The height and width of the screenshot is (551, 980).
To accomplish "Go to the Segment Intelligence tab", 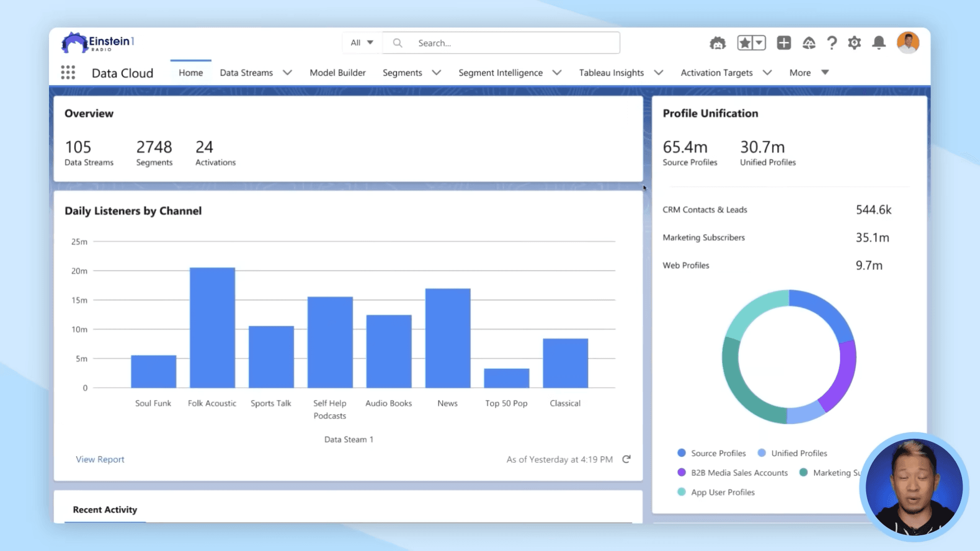I will tap(500, 73).
